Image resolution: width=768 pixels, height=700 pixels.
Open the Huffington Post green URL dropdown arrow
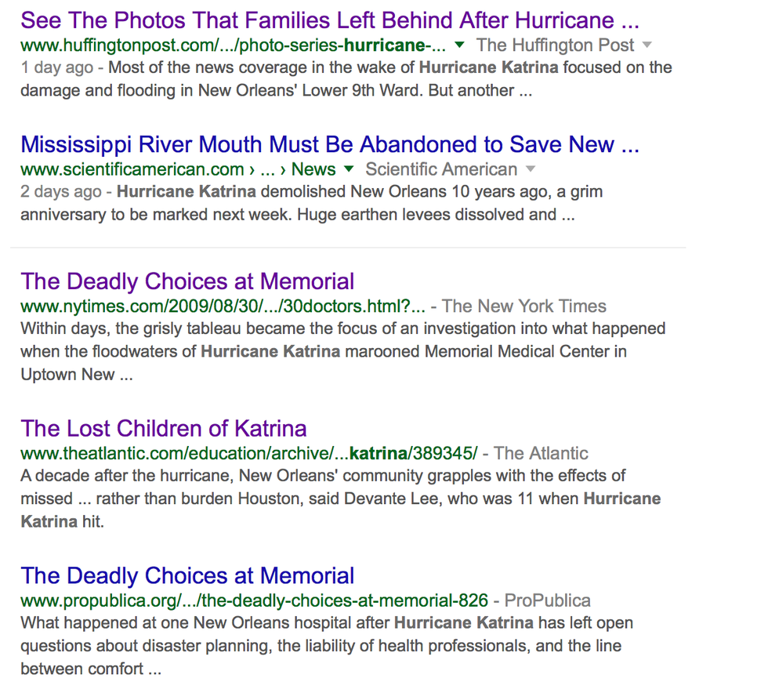click(460, 45)
